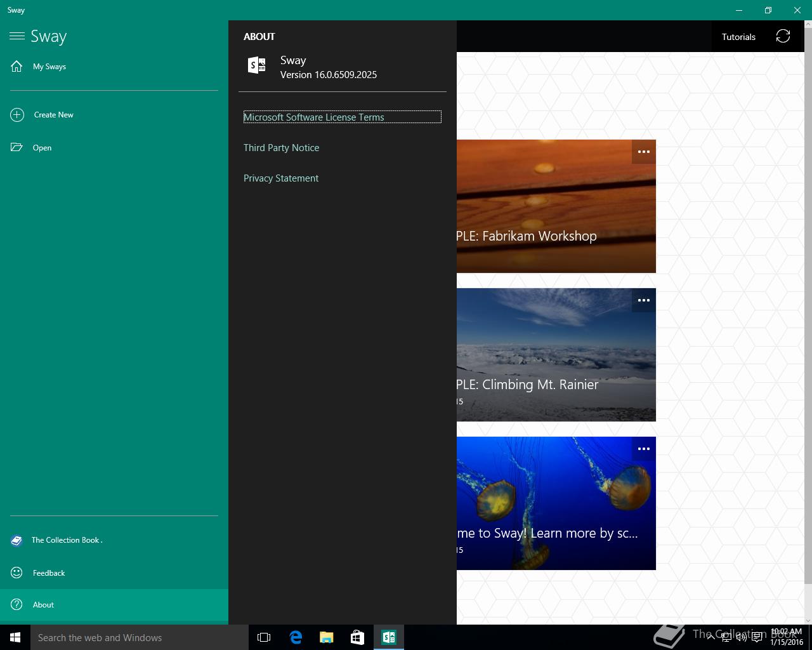
Task: Open Task View on the taskbar
Action: click(264, 637)
